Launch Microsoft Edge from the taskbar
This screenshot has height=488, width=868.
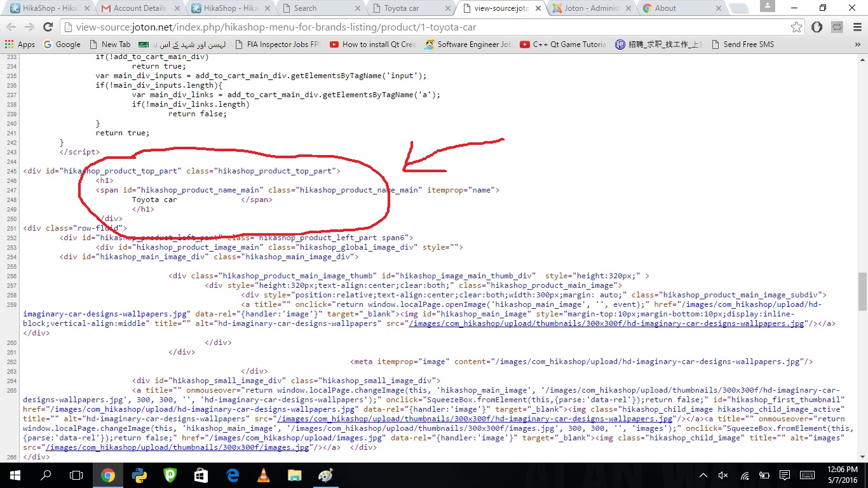232,475
